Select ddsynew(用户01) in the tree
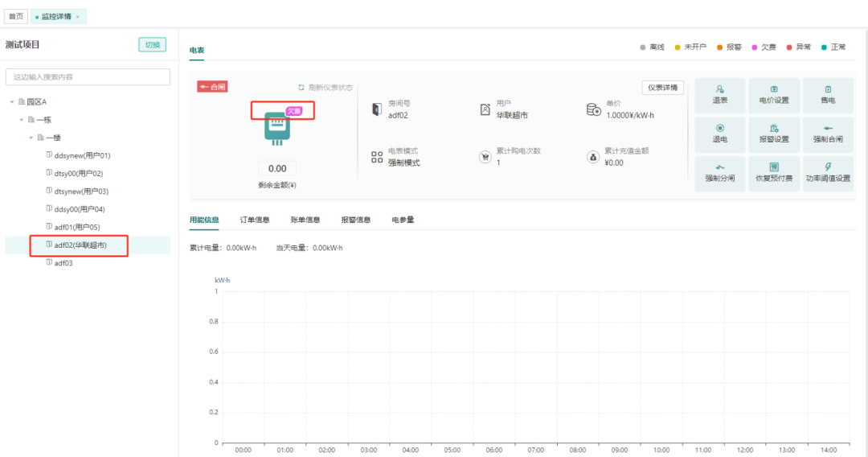The image size is (868, 457). [82, 155]
